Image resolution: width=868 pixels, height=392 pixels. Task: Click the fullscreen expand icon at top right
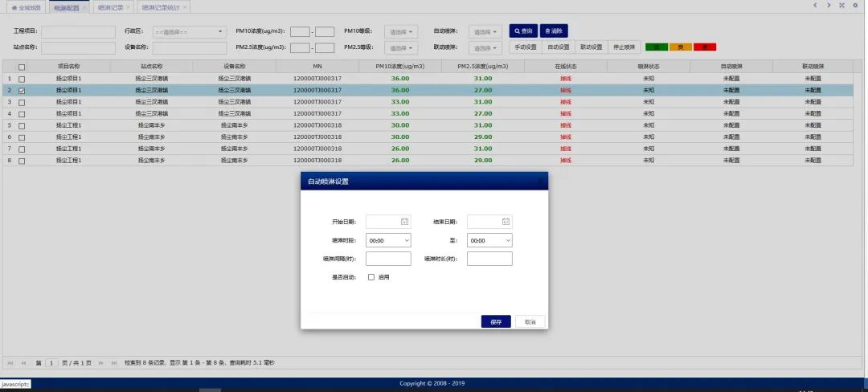(841, 6)
